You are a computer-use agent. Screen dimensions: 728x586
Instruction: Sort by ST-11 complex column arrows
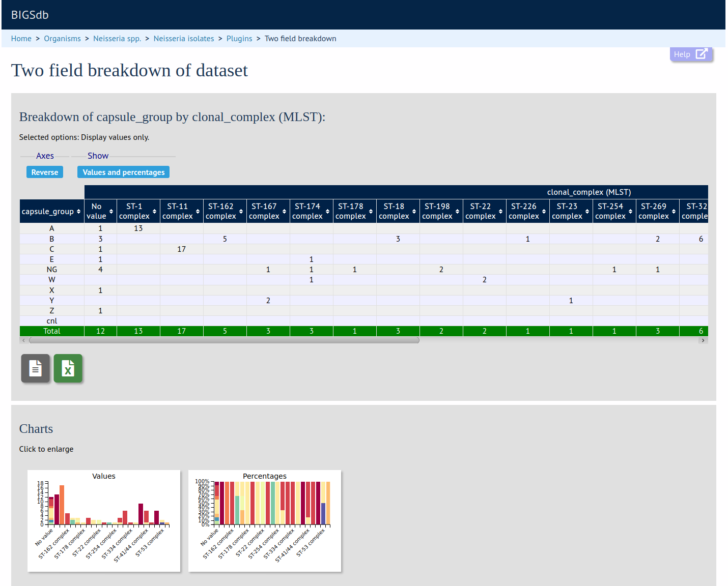tap(198, 212)
